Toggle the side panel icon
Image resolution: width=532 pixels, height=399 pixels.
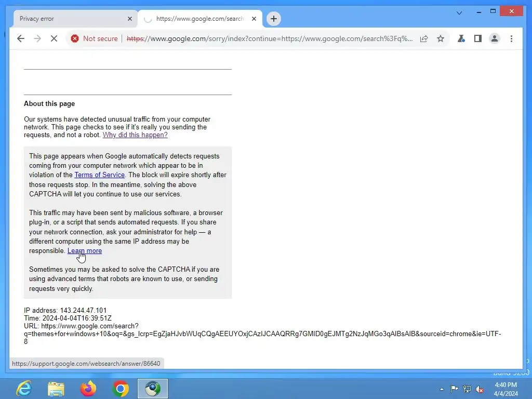click(478, 38)
